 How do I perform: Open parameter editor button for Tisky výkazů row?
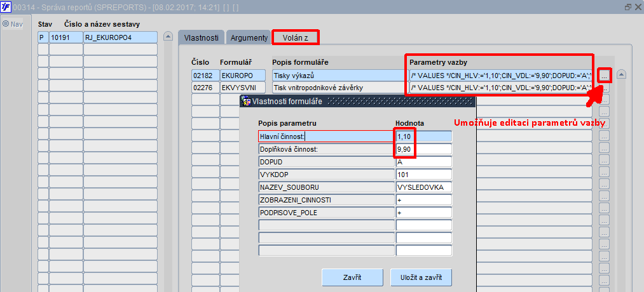pos(604,76)
